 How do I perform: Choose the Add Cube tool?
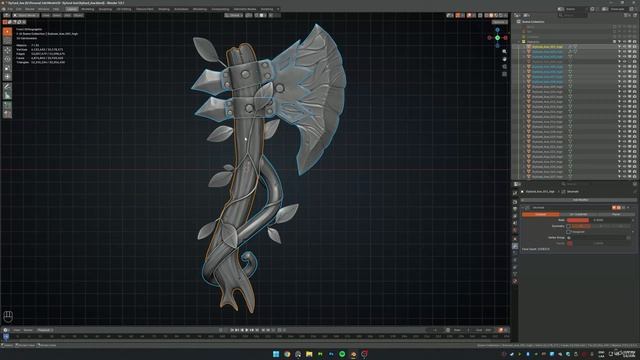click(7, 105)
